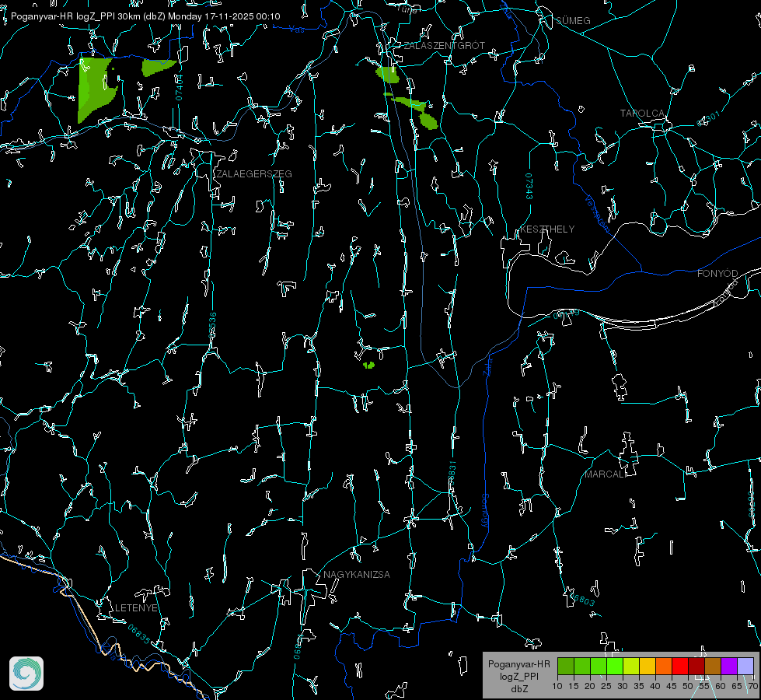Click the legend value 70
Image resolution: width=761 pixels, height=700 pixels.
(x=752, y=686)
